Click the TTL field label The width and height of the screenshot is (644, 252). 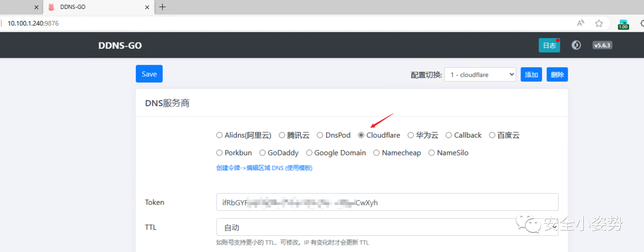coord(151,227)
